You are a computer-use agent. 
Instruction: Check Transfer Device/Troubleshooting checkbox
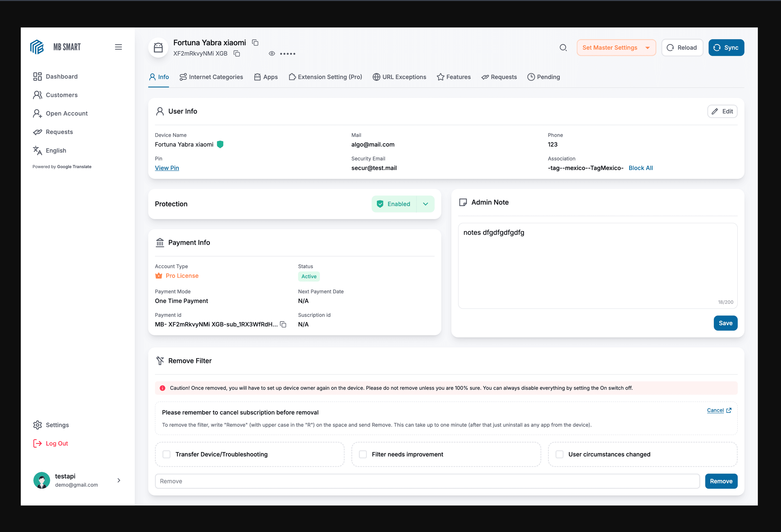pyautogui.click(x=166, y=454)
